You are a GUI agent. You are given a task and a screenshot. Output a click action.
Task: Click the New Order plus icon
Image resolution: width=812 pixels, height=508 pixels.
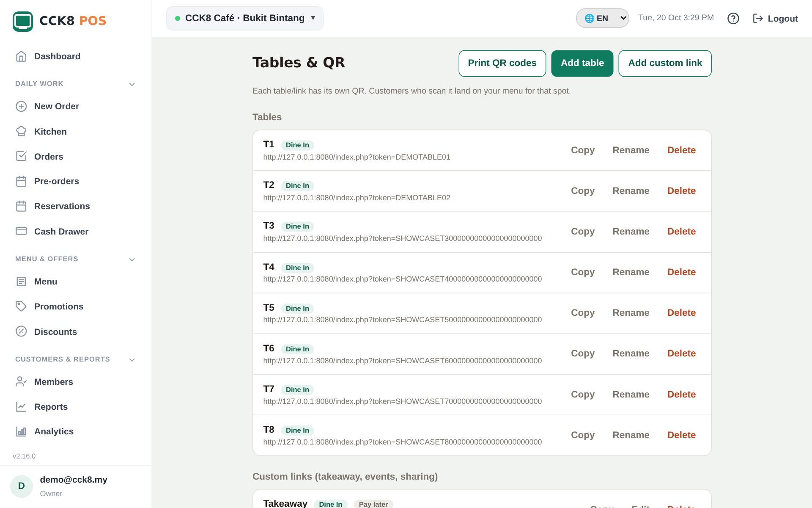tap(21, 106)
